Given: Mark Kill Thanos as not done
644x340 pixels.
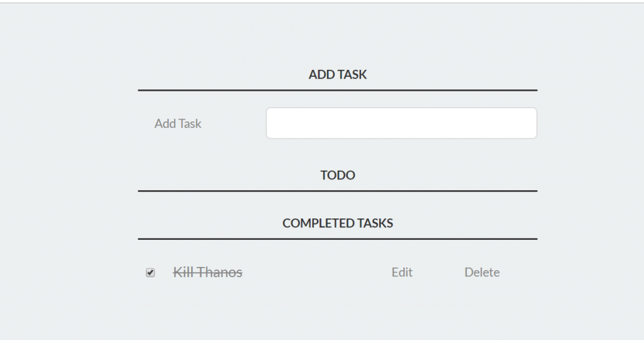Looking at the screenshot, I should (x=150, y=273).
